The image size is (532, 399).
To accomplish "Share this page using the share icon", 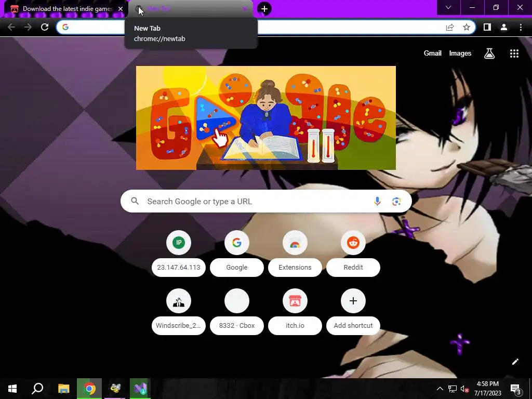I will 450,27.
